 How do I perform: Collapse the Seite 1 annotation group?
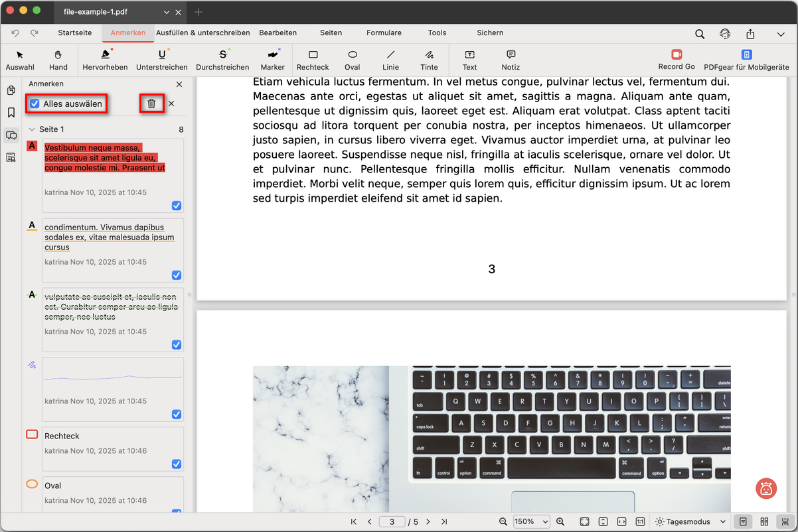32,129
